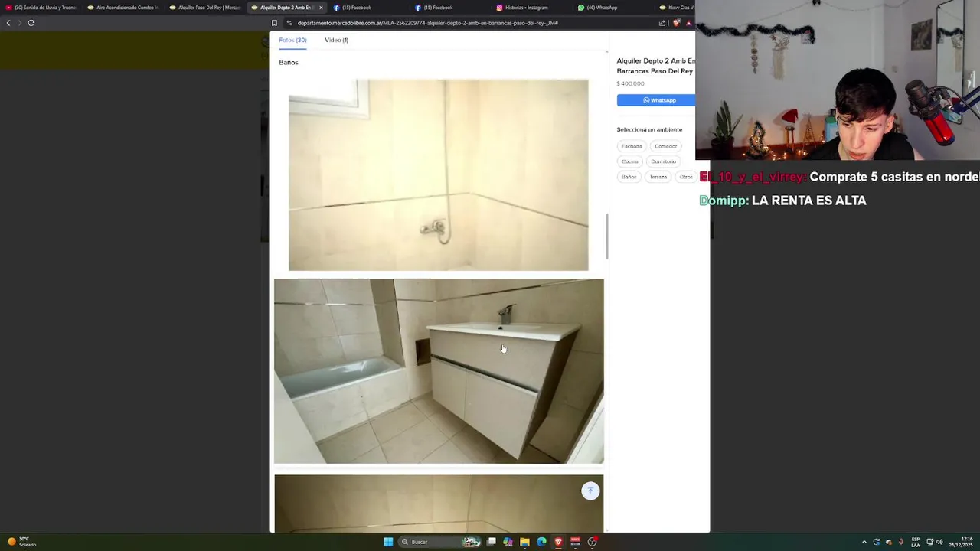
Task: Open the clock showing 12:16
Action: [x=962, y=542]
